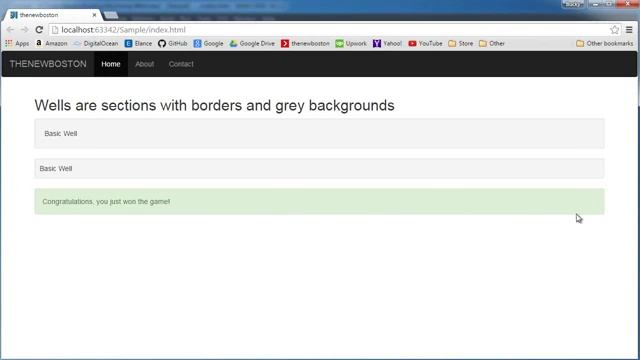Click the smaller second Basic Well
Image resolution: width=640 pixels, height=360 pixels.
tap(319, 169)
